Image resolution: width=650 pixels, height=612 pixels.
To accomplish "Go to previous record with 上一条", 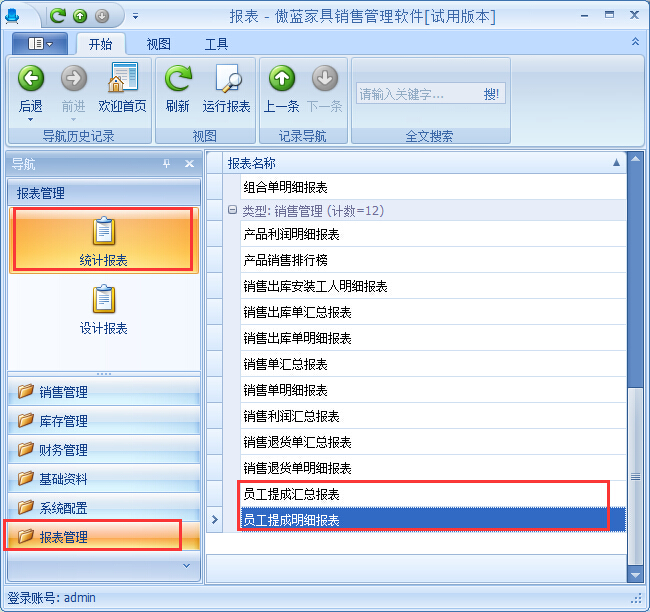I will (x=282, y=80).
